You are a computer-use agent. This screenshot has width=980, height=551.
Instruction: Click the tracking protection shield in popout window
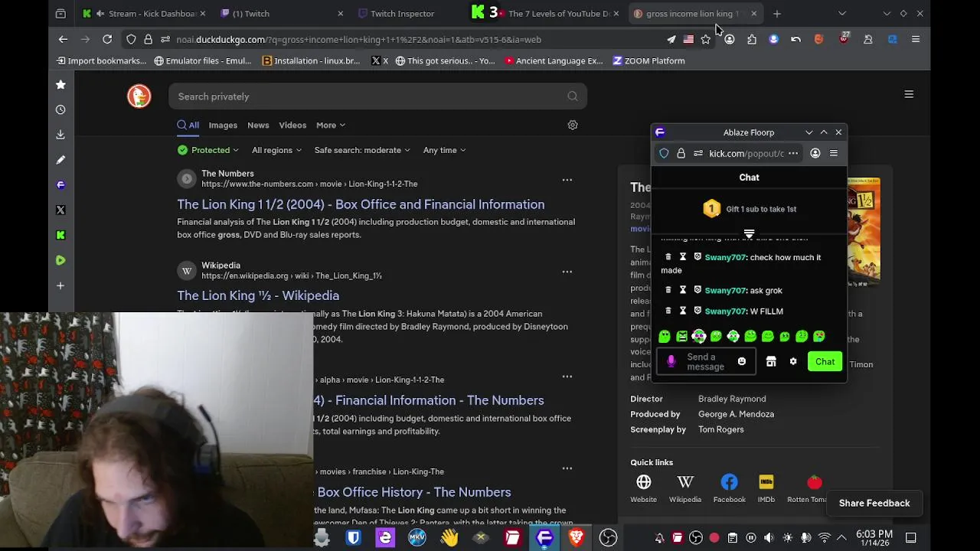(x=664, y=153)
